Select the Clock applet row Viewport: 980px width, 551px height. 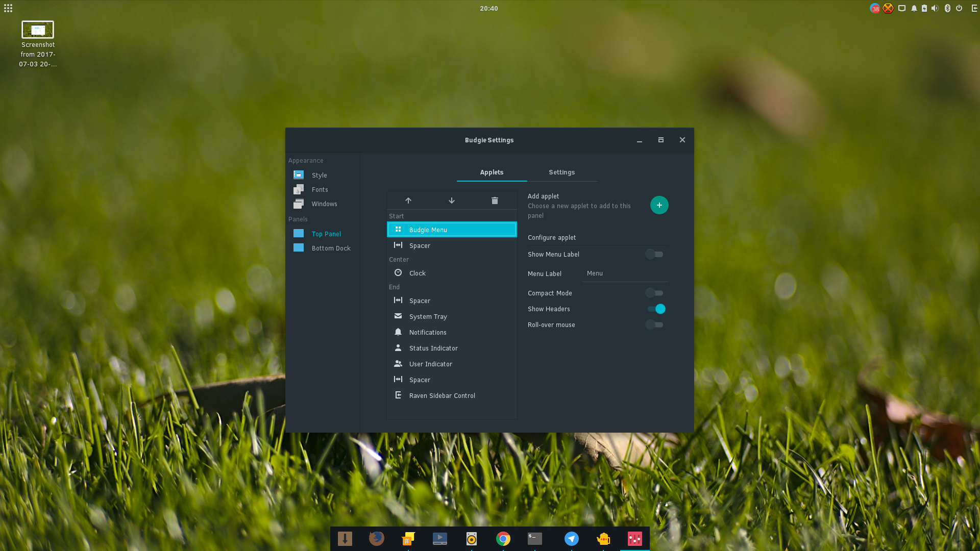[x=452, y=273]
